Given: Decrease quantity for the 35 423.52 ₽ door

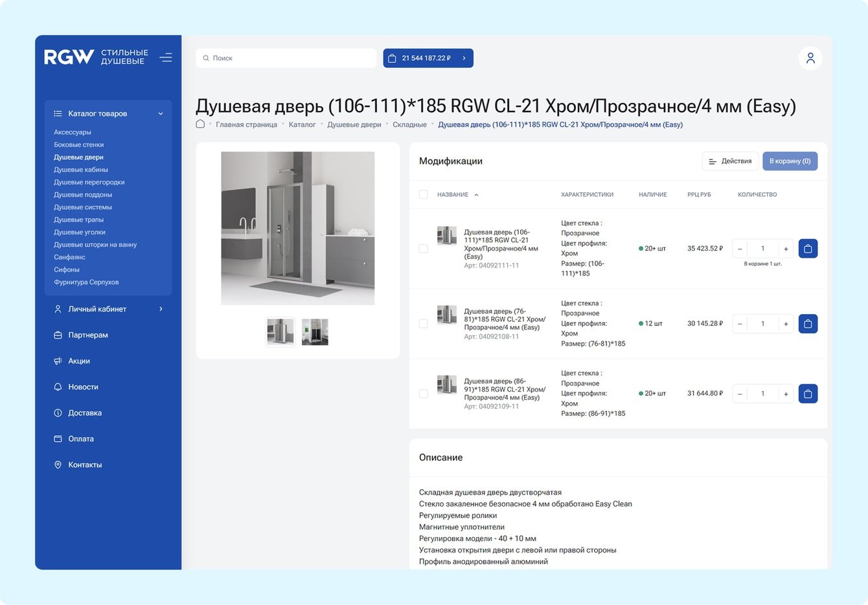Looking at the screenshot, I should pyautogui.click(x=740, y=249).
